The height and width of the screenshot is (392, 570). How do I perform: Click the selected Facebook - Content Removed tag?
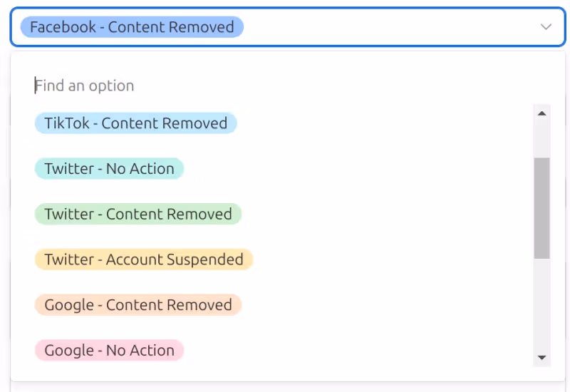pos(132,27)
